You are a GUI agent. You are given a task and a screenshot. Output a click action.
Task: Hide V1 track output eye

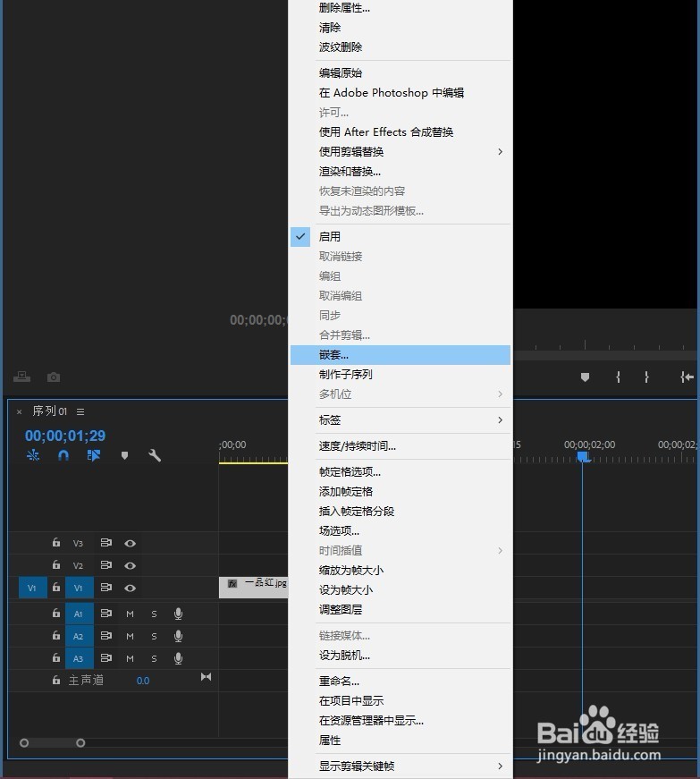[x=130, y=588]
